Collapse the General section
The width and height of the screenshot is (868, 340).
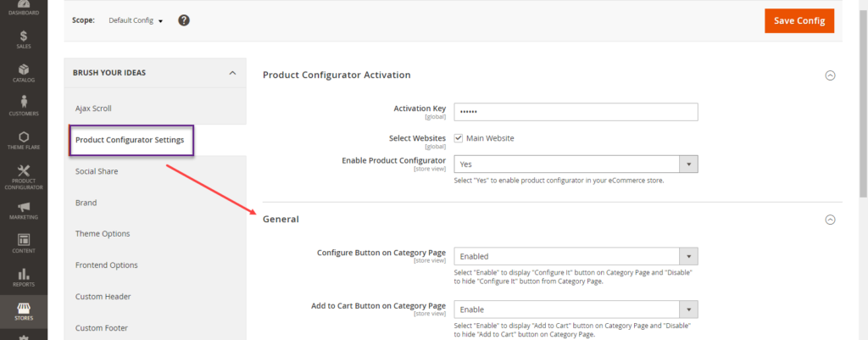tap(830, 220)
